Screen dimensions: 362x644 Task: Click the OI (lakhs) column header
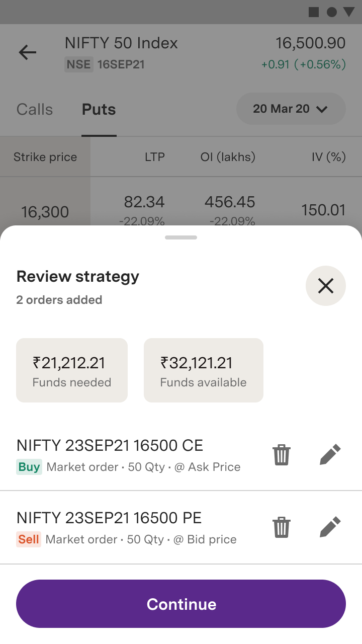click(x=228, y=157)
